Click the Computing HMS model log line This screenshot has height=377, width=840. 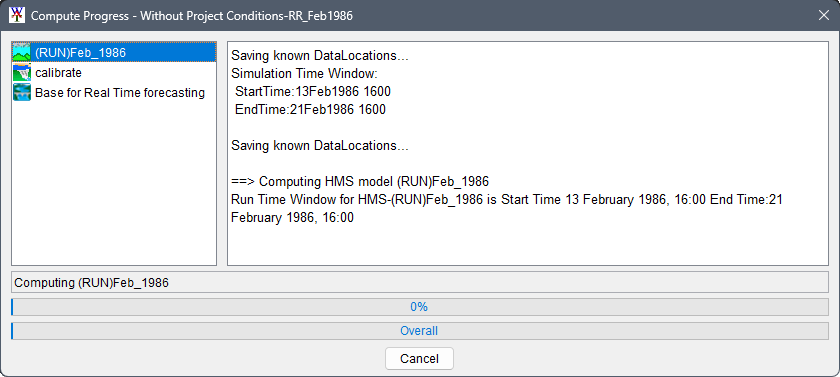[x=360, y=182]
